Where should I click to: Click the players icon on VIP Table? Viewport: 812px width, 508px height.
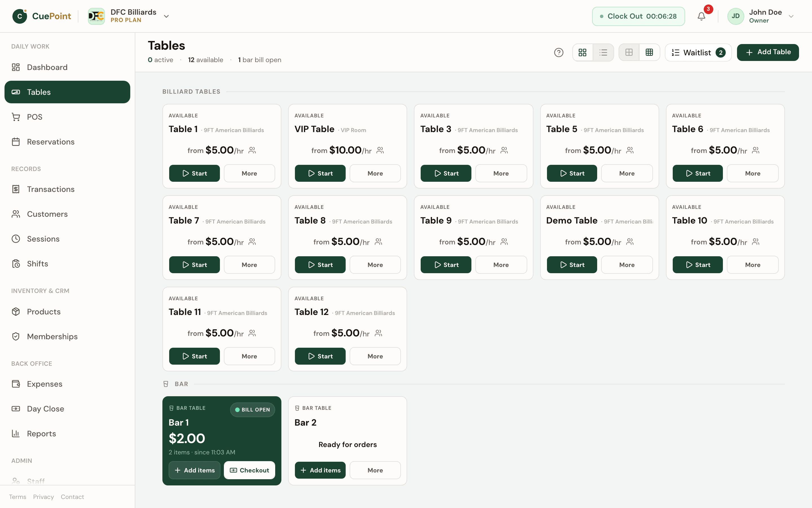tap(380, 150)
